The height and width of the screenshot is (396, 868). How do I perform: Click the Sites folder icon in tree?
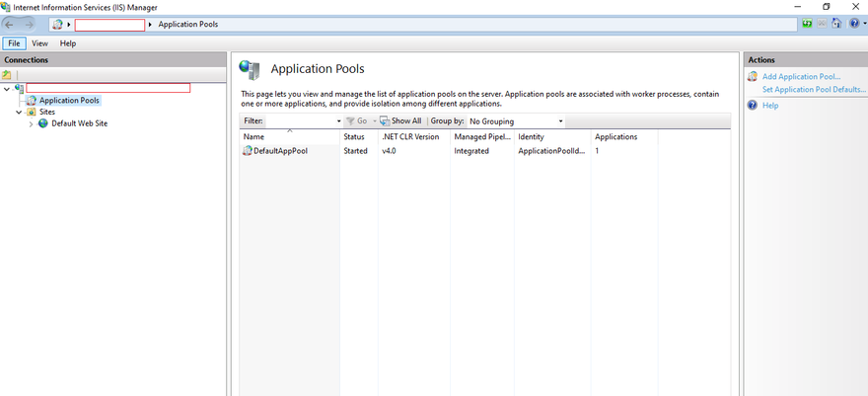point(31,112)
